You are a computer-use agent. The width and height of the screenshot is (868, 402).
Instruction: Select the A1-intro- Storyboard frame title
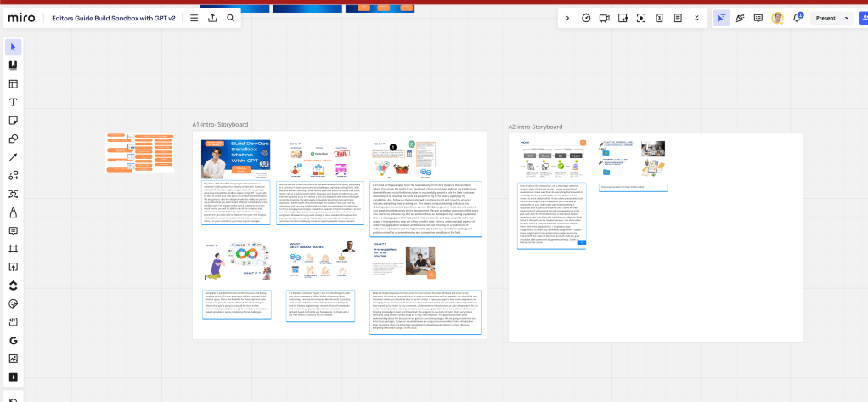220,125
